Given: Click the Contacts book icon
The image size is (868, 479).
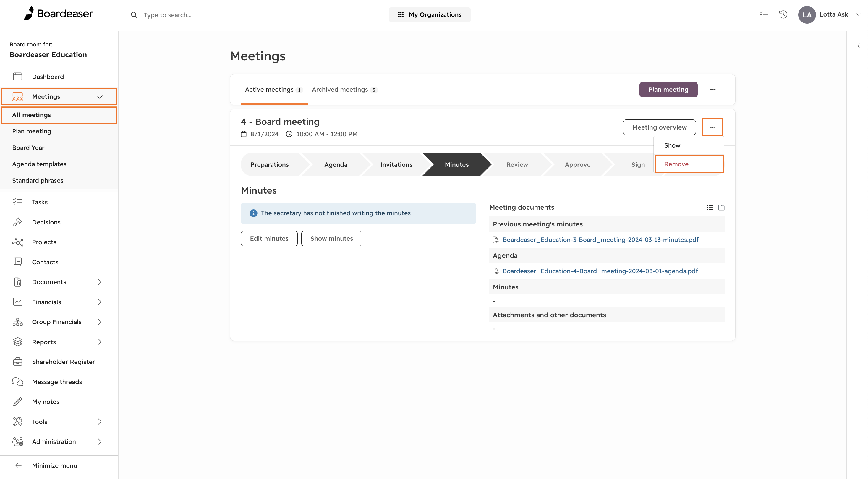Looking at the screenshot, I should 17,262.
